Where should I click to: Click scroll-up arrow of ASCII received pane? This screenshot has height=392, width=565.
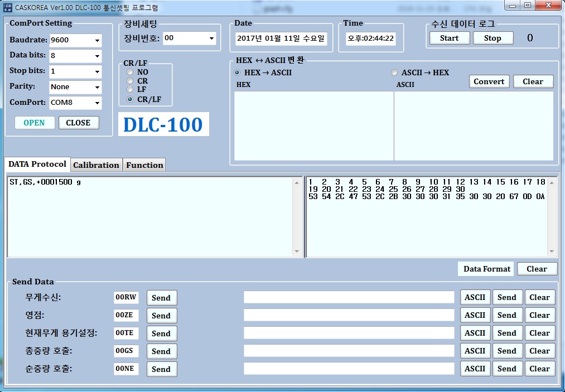click(297, 183)
